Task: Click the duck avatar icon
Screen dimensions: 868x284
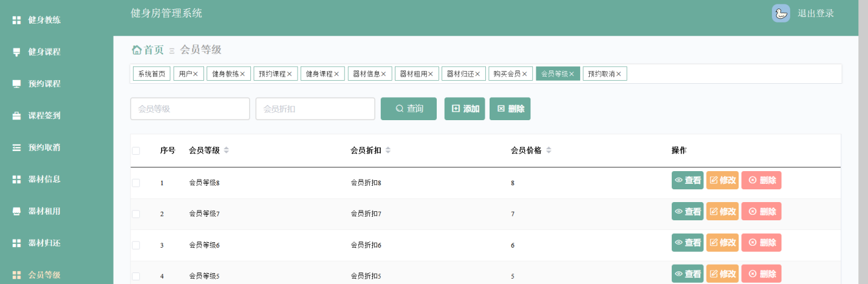Action: tap(781, 13)
